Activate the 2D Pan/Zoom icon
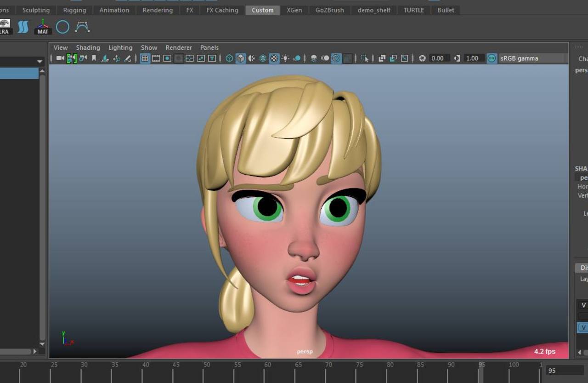Viewport: 588px width, 383px height. click(116, 58)
